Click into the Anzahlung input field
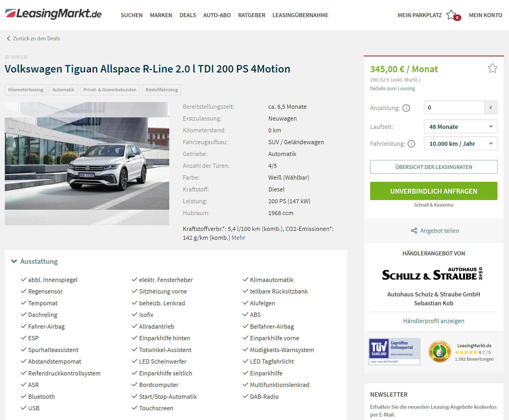Image resolution: width=509 pixels, height=420 pixels. (454, 107)
